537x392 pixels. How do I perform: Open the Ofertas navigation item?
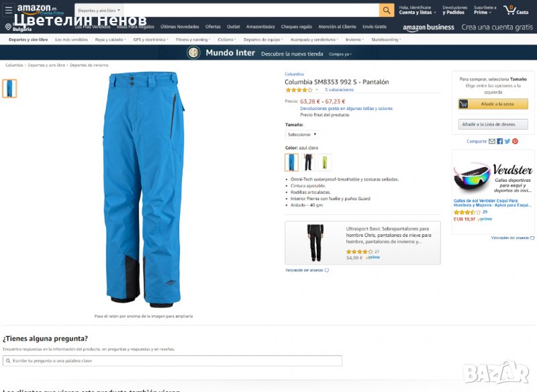click(x=213, y=27)
